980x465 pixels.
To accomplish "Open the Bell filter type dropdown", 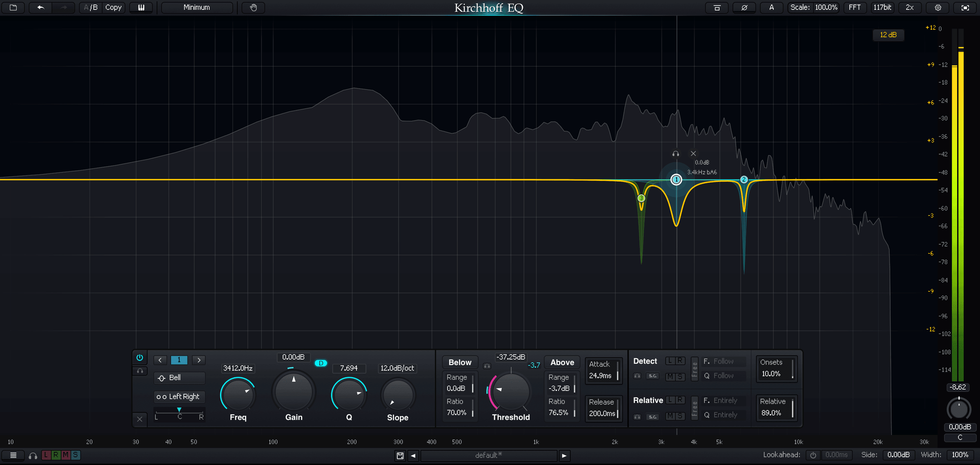I will click(179, 378).
